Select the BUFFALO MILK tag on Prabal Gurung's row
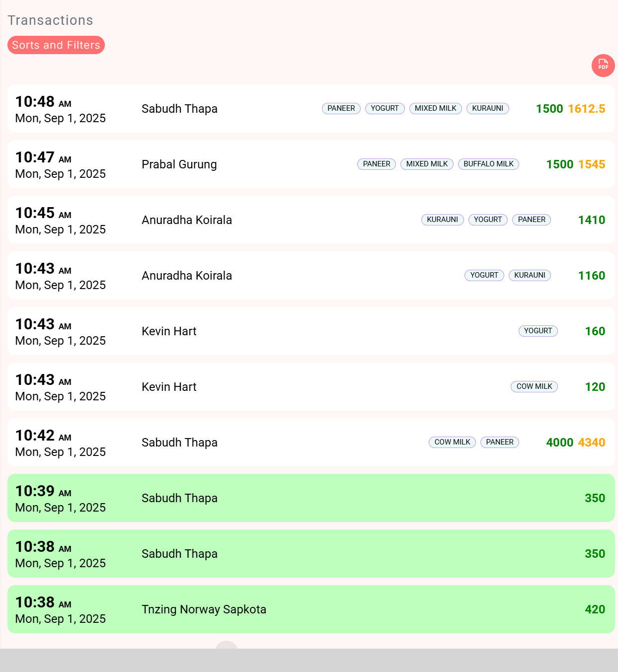Image resolution: width=618 pixels, height=672 pixels. [x=488, y=164]
